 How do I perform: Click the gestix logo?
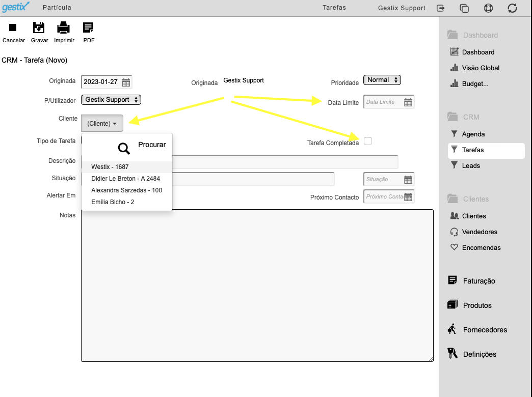[x=16, y=7]
